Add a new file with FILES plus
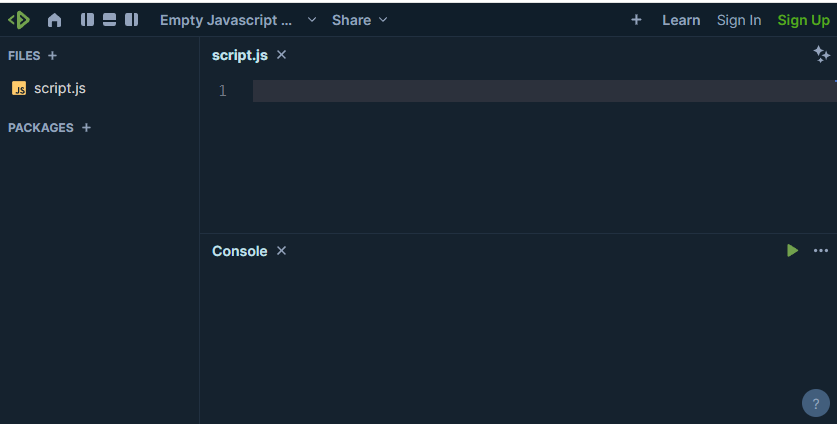Image resolution: width=837 pixels, height=424 pixels. (x=53, y=56)
